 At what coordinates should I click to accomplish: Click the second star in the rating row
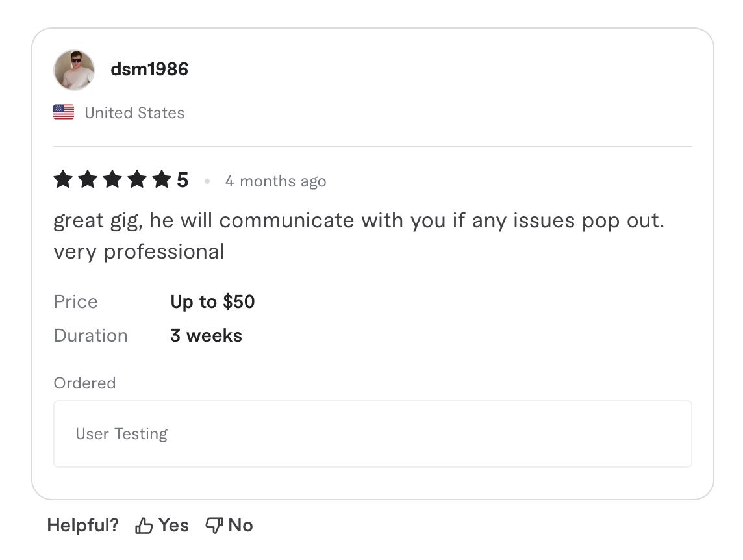[x=87, y=179]
